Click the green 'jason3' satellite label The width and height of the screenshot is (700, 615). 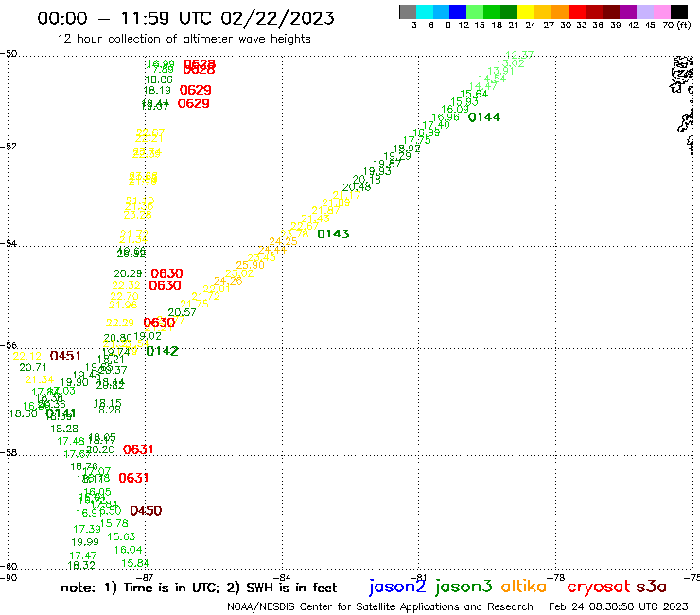click(464, 587)
